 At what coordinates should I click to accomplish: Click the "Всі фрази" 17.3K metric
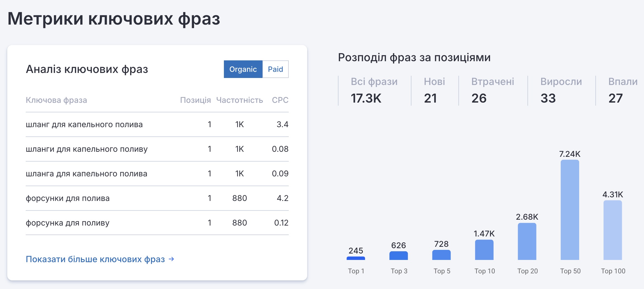374,91
